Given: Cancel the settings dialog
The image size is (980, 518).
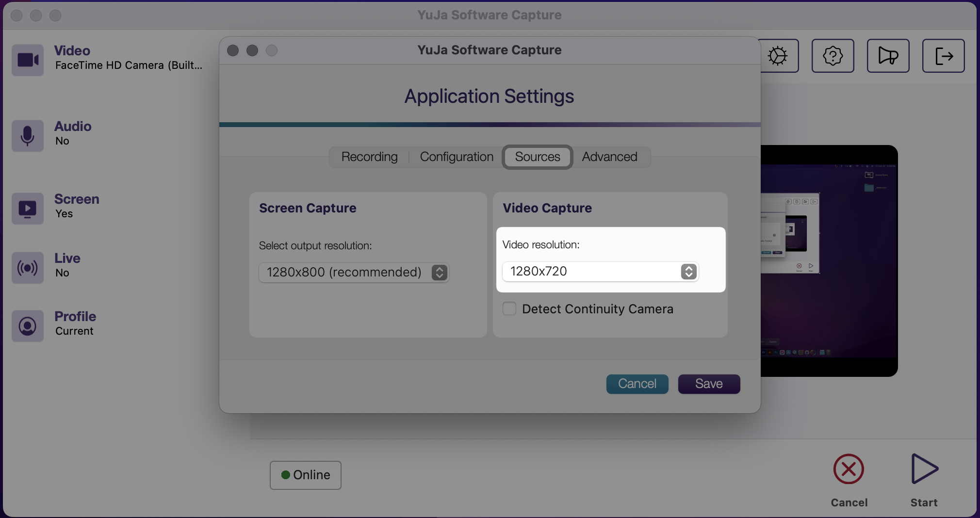Looking at the screenshot, I should click(x=637, y=384).
